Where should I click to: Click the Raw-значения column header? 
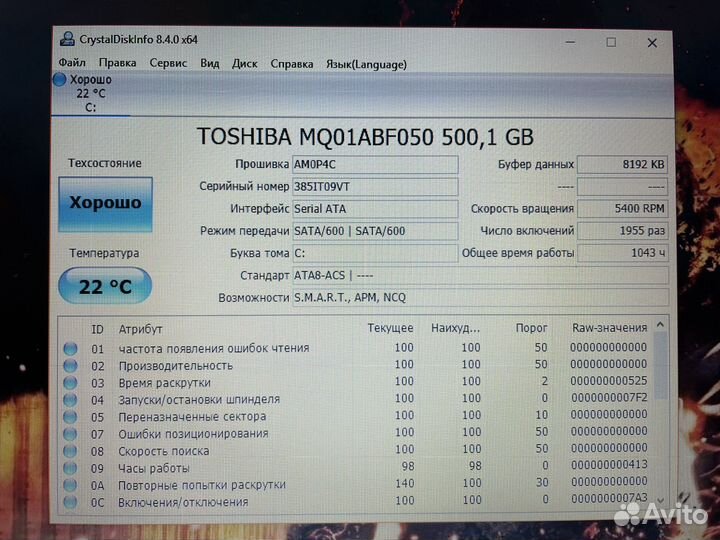[x=609, y=328]
